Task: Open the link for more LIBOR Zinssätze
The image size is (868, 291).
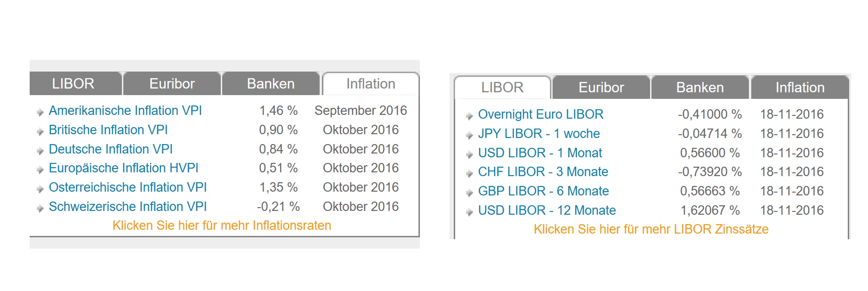Action: click(651, 230)
